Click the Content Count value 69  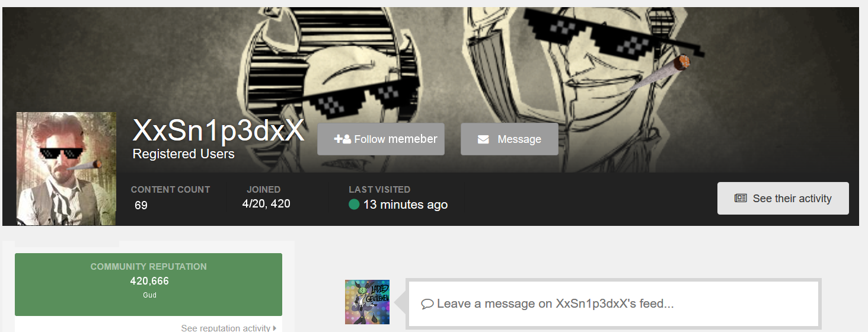[x=141, y=205]
